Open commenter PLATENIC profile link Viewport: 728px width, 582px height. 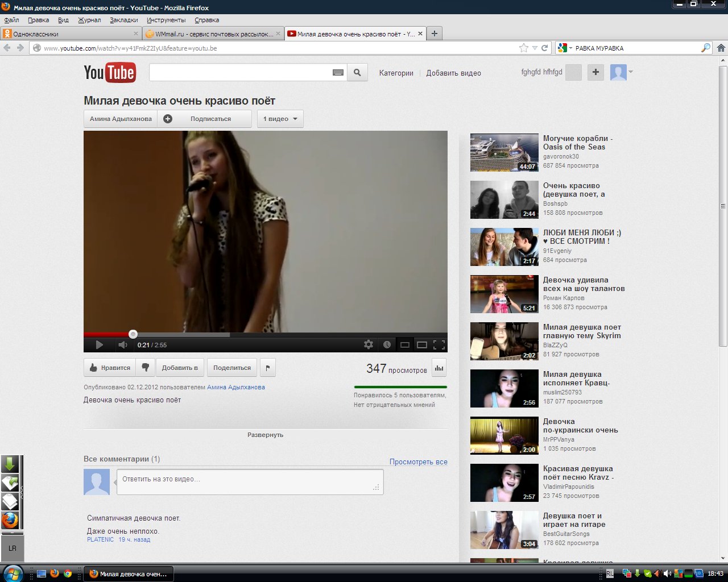(x=100, y=539)
